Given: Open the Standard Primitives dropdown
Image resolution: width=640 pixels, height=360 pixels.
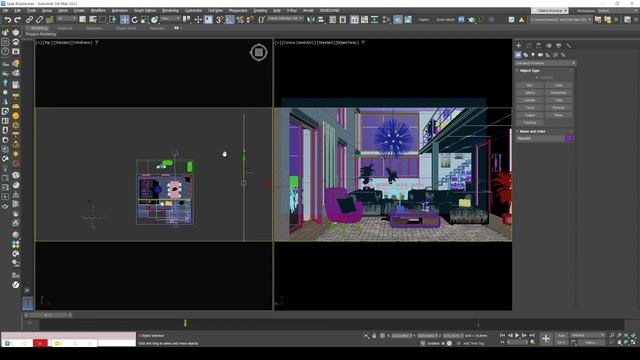Looking at the screenshot, I should tap(545, 63).
